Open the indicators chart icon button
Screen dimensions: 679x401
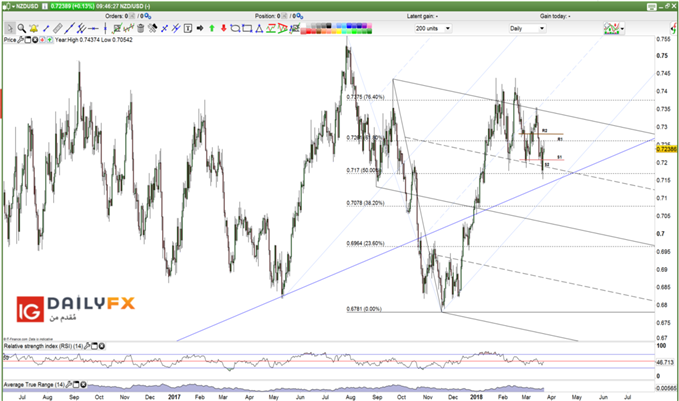tap(611, 29)
